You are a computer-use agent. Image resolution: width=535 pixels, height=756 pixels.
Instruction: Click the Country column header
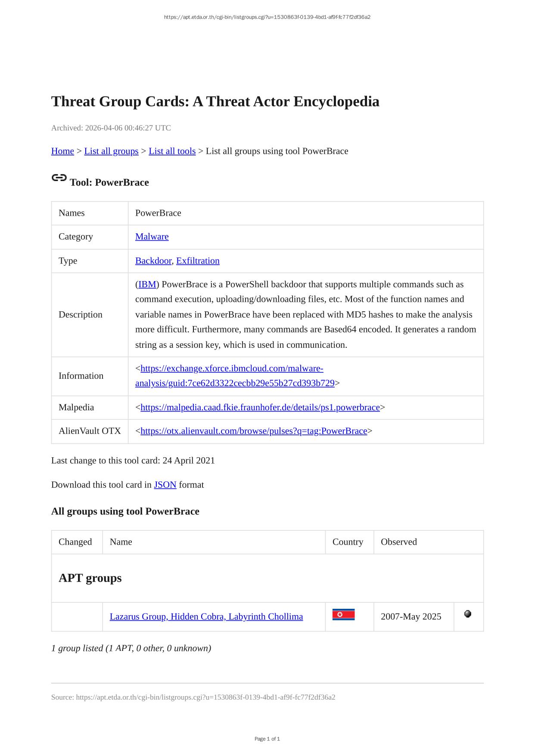click(348, 542)
